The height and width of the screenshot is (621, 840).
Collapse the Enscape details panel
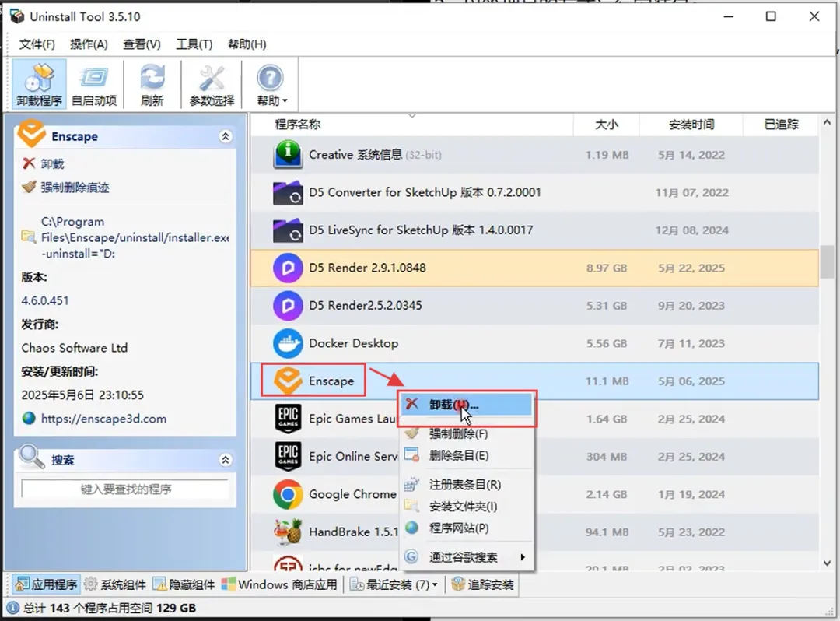226,136
